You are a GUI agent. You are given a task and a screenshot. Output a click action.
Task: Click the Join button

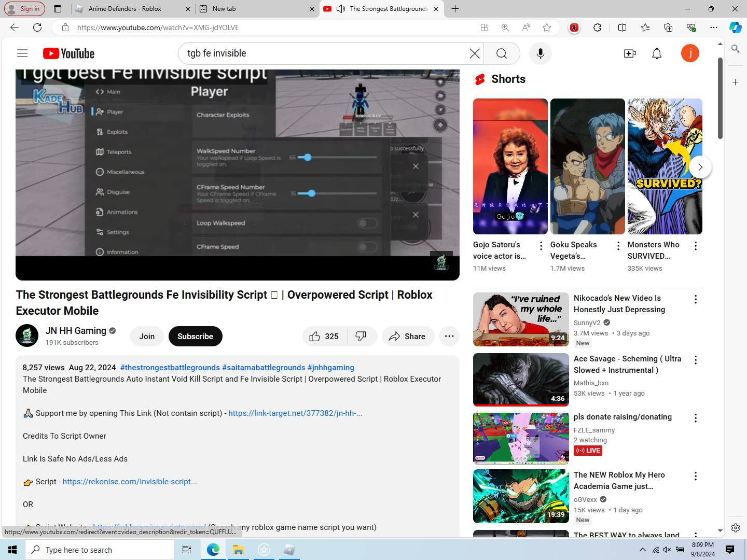[147, 337]
